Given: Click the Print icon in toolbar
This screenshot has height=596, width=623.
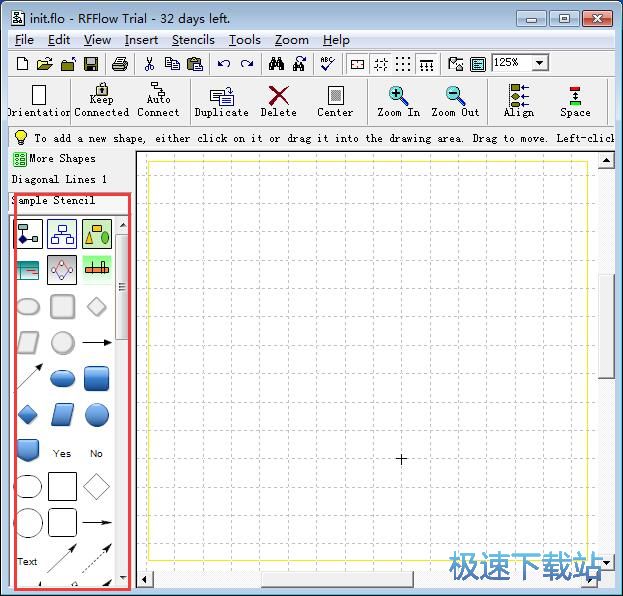Looking at the screenshot, I should (x=120, y=64).
